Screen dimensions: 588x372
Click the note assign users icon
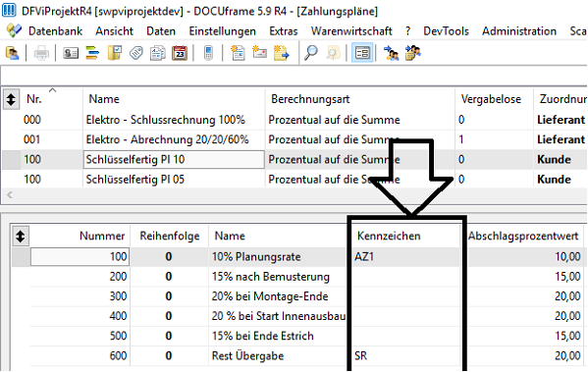413,53
